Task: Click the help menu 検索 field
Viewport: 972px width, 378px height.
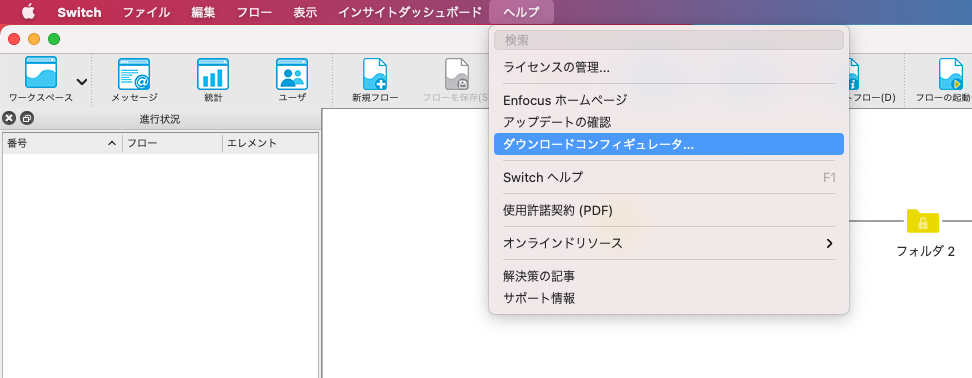Action: click(669, 40)
